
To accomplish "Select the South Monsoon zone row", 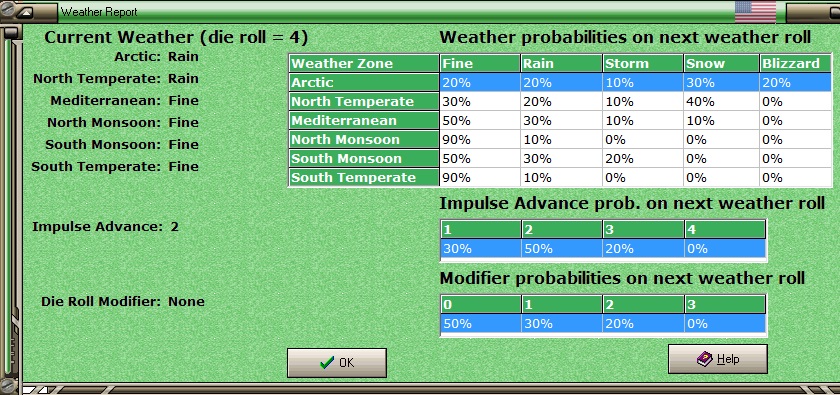I will (560, 159).
